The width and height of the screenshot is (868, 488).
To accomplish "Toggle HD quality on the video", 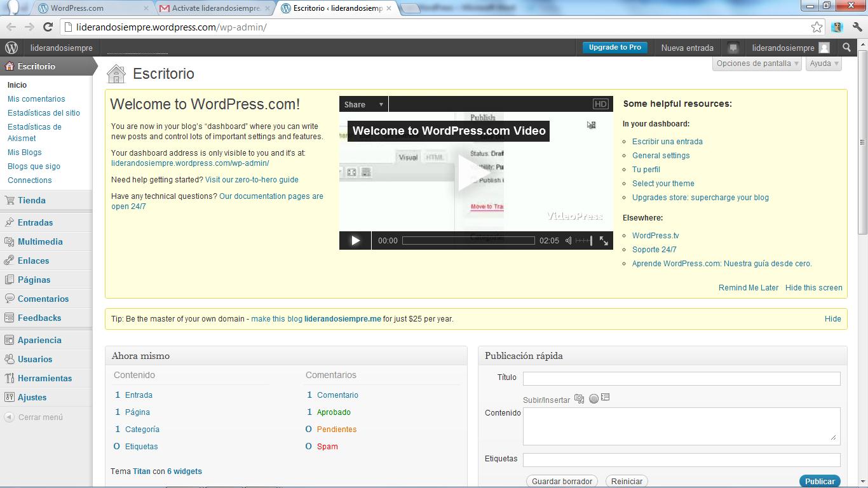I will click(x=600, y=104).
